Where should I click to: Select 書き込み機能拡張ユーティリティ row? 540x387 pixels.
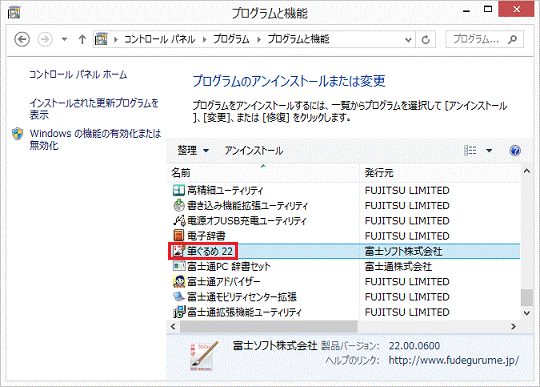tap(344, 206)
